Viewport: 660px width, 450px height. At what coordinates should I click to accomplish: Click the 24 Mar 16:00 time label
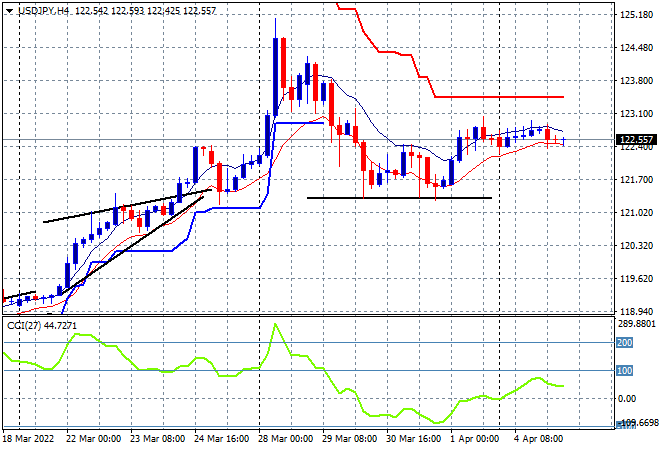click(221, 439)
